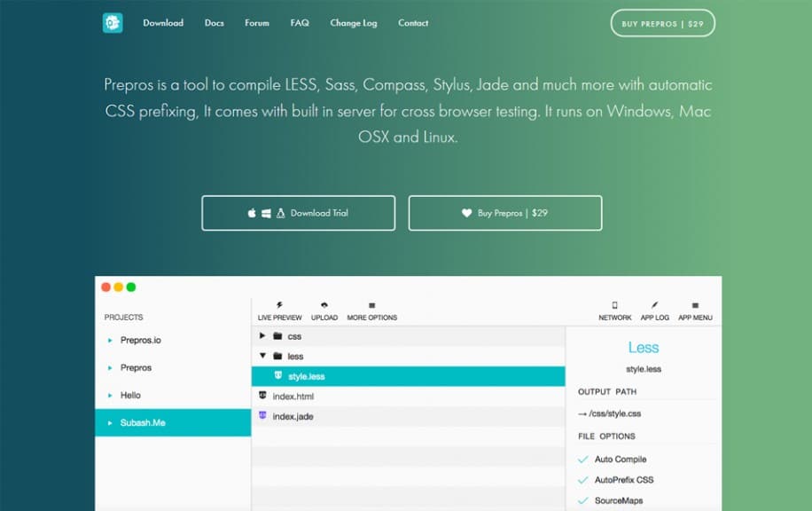The height and width of the screenshot is (511, 812).
Task: Open the Docs menu item
Action: click(214, 24)
